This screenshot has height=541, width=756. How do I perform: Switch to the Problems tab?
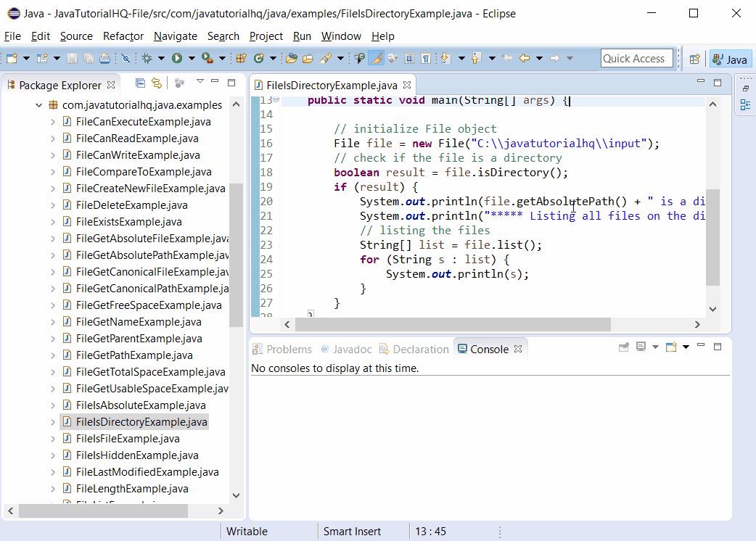tap(282, 350)
